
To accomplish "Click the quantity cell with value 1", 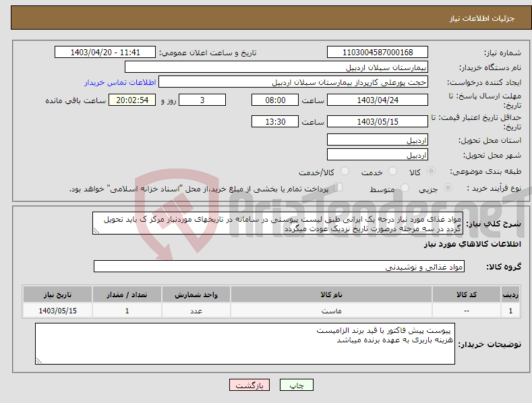I will 127,311.
